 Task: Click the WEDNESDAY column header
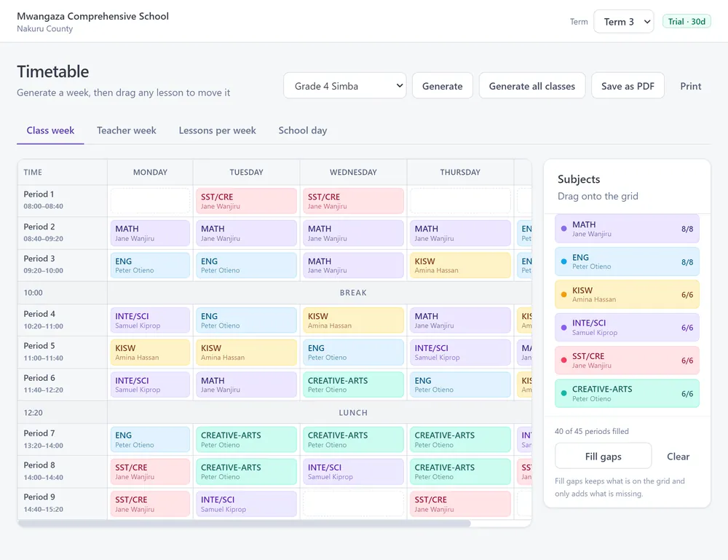353,172
